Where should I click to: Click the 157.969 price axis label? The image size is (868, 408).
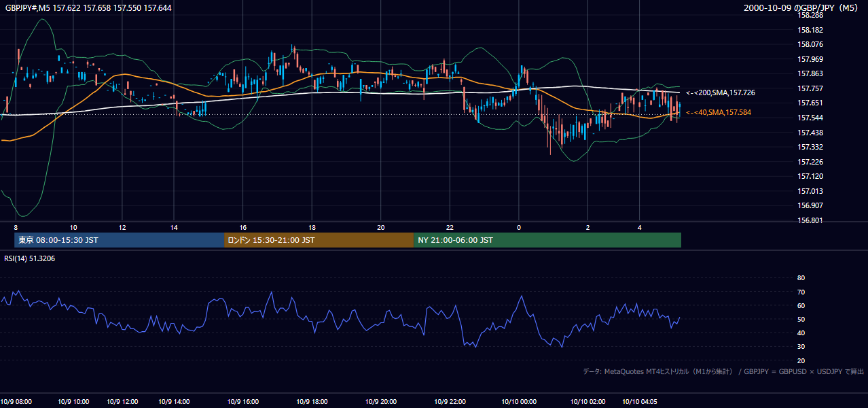click(x=810, y=59)
